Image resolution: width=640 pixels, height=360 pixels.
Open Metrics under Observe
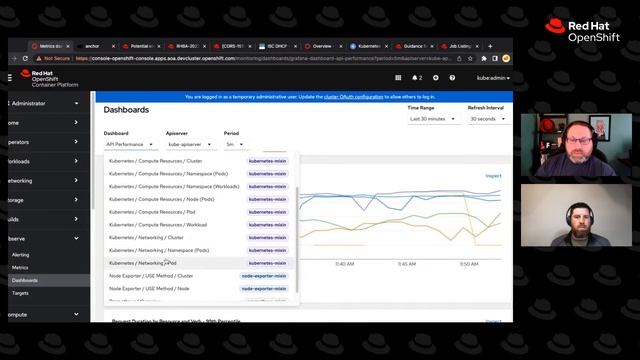tap(20, 268)
